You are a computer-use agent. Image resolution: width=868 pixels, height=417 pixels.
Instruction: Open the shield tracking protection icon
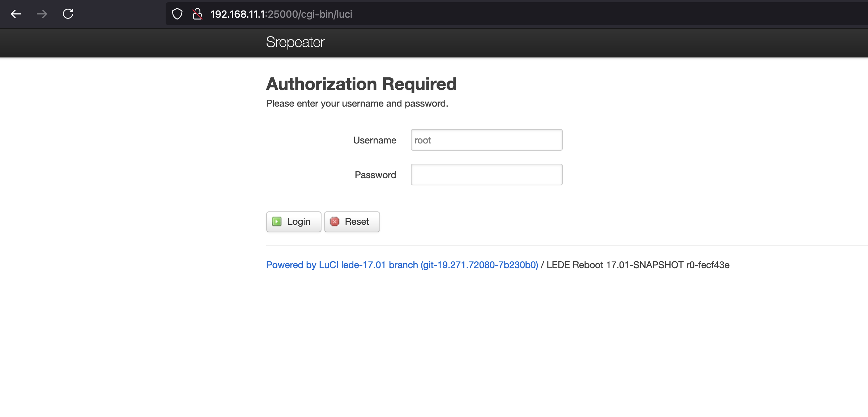(177, 14)
